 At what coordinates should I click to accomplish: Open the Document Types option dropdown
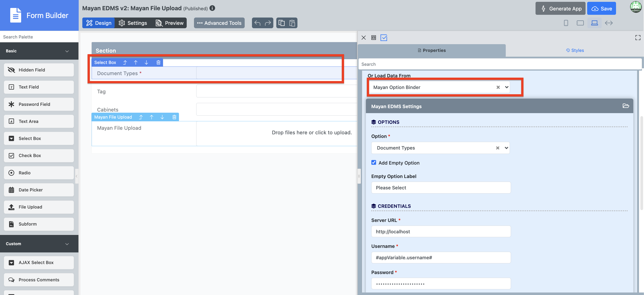[506, 148]
